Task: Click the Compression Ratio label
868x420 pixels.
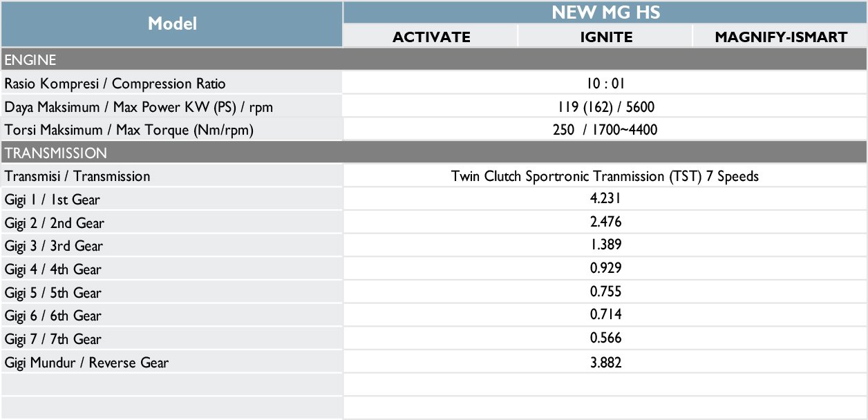Action: [115, 84]
